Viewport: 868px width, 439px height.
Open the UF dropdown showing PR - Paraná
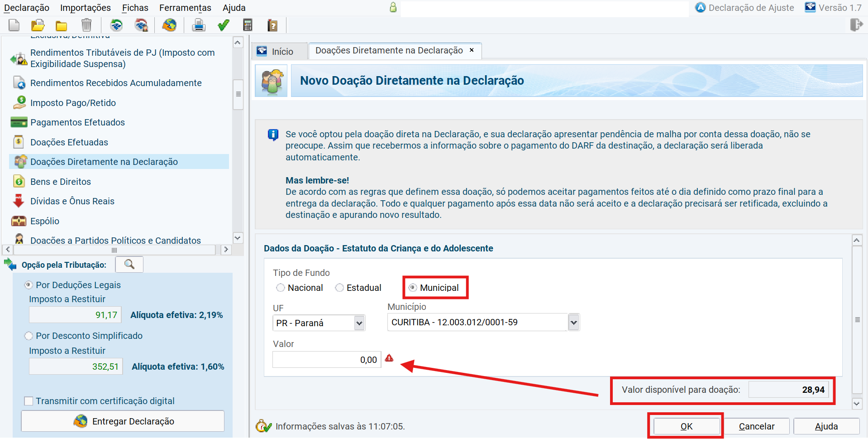359,323
